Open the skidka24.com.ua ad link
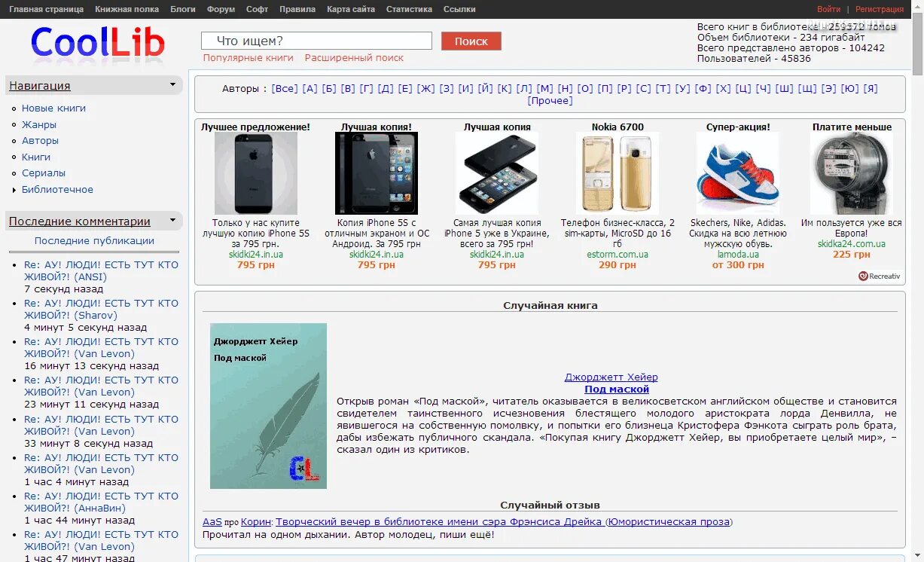Image resolution: width=924 pixels, height=562 pixels. [852, 244]
